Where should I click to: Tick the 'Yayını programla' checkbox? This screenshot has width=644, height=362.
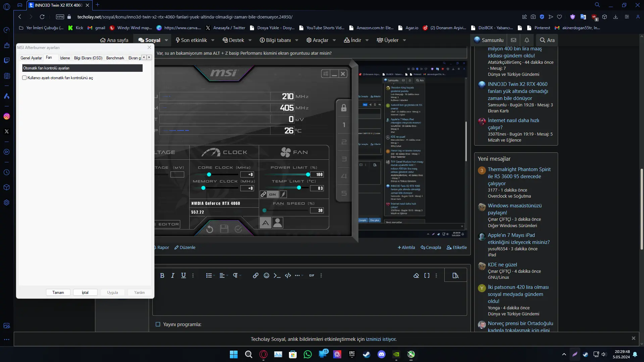[x=158, y=324]
